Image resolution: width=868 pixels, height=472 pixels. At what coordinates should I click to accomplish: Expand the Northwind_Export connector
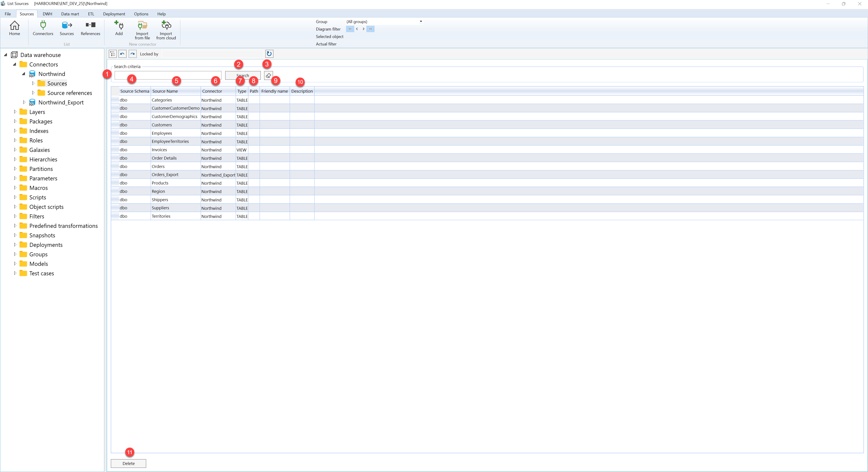coord(24,102)
